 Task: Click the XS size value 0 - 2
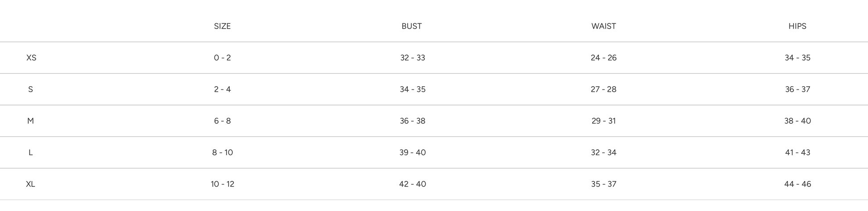[222, 58]
